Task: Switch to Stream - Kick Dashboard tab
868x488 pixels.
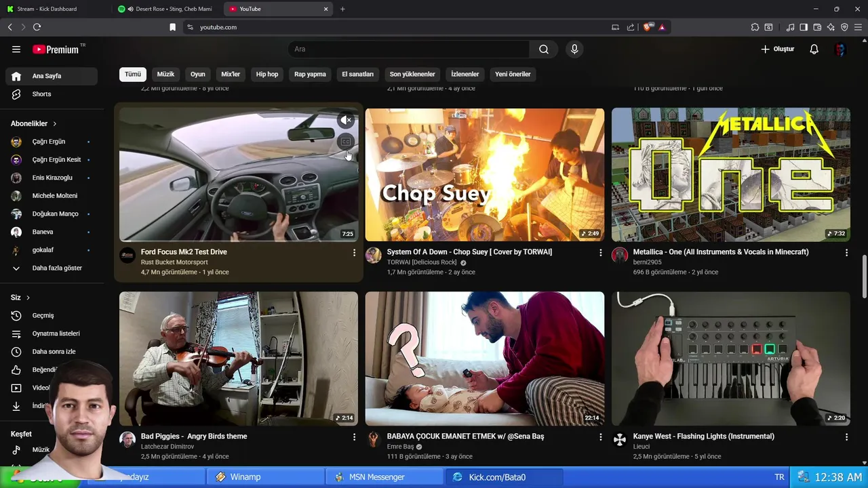Action: coord(54,9)
